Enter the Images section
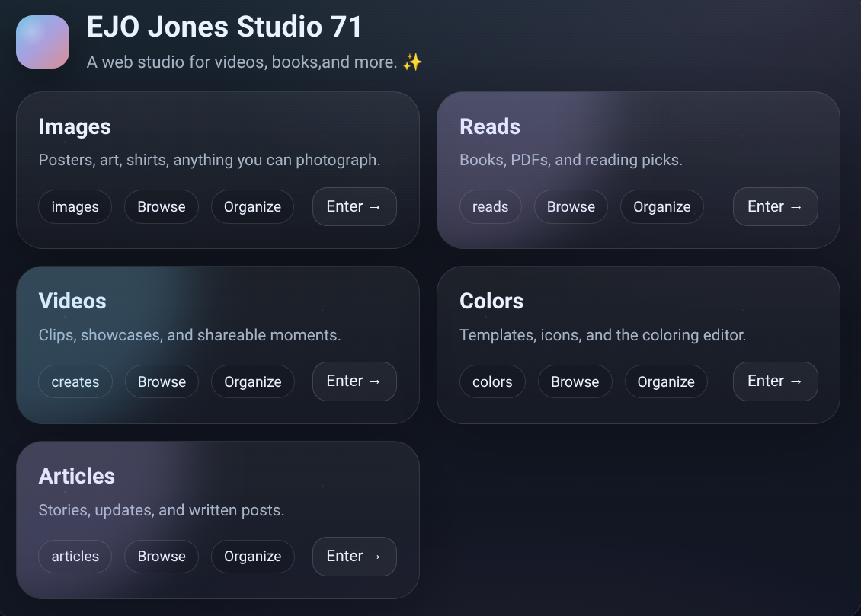 (x=354, y=206)
